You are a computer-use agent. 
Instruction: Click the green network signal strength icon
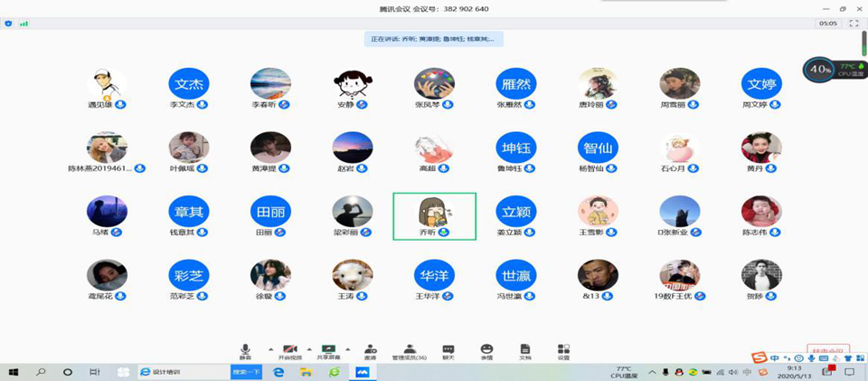23,24
